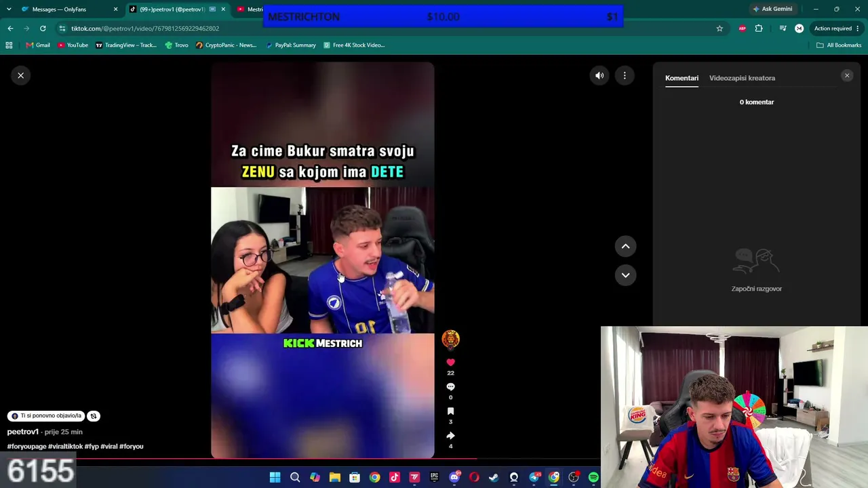This screenshot has height=488, width=868.
Task: Open the #viral hashtag
Action: coord(109,447)
